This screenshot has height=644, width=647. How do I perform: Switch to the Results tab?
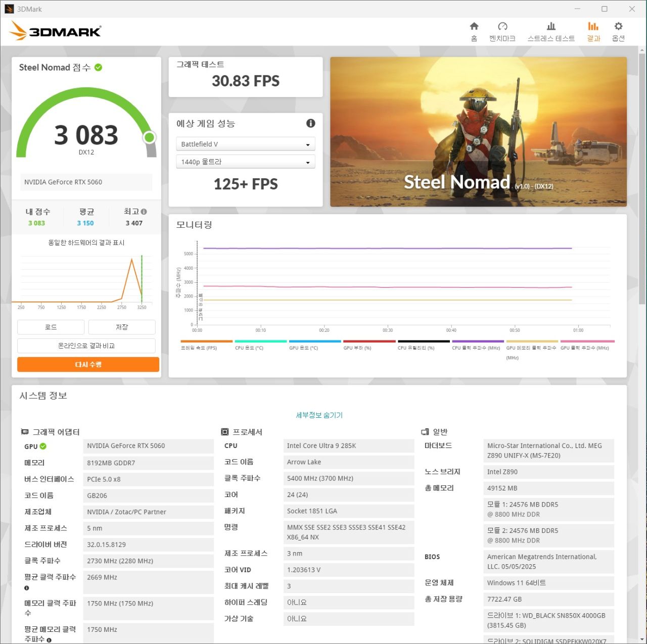[593, 31]
